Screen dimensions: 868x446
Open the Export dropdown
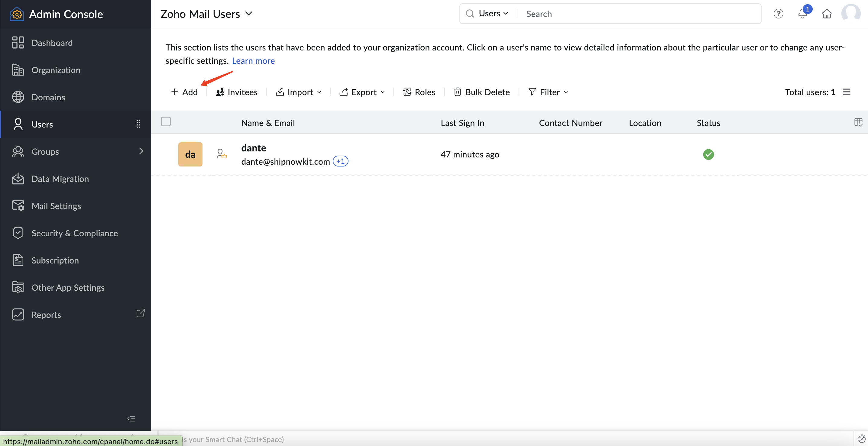pos(362,92)
